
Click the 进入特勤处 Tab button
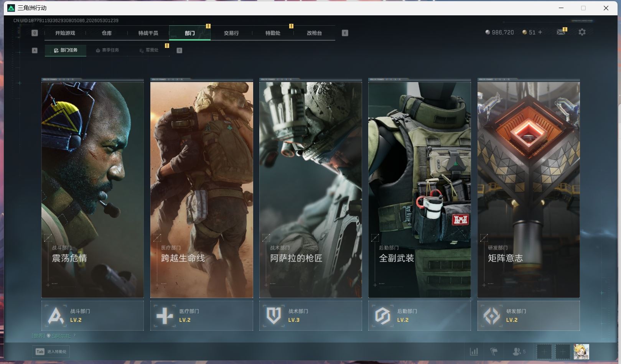click(x=51, y=351)
